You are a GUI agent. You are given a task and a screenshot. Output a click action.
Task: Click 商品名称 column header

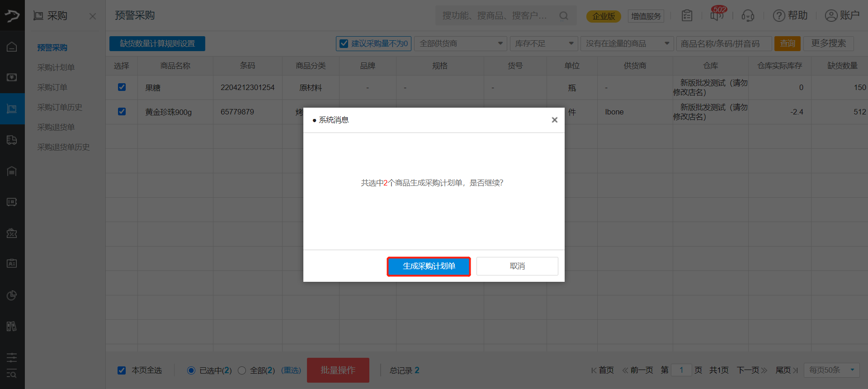(175, 66)
